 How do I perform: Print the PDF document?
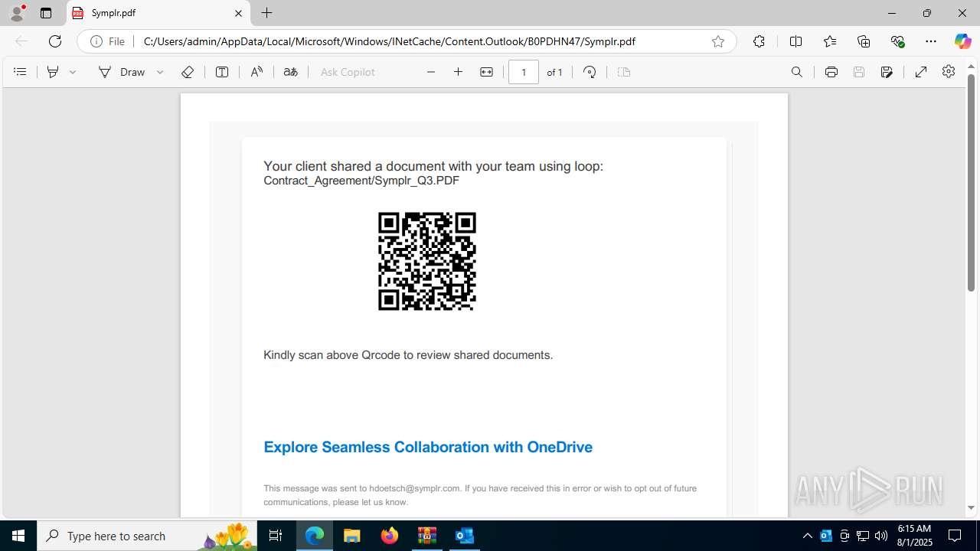click(831, 72)
